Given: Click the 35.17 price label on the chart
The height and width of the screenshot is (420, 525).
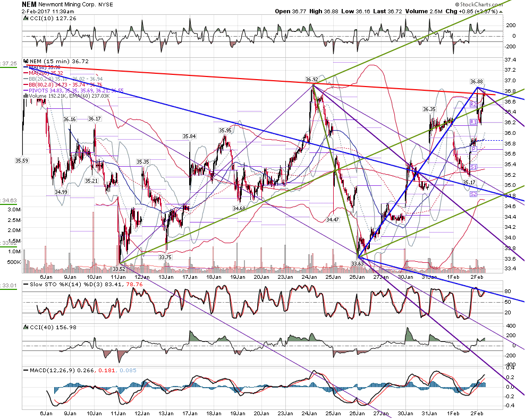Looking at the screenshot, I should click(x=469, y=183).
